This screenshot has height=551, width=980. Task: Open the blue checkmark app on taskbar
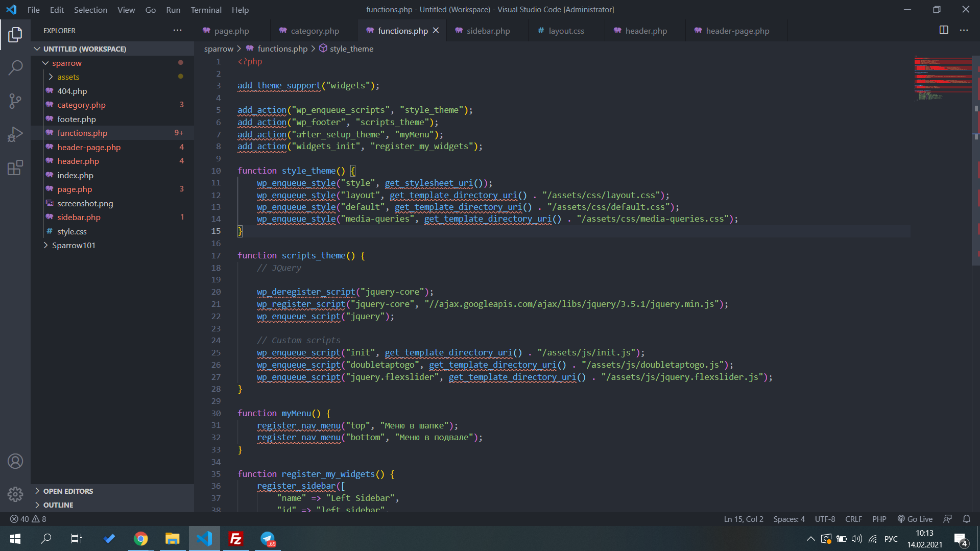click(109, 539)
